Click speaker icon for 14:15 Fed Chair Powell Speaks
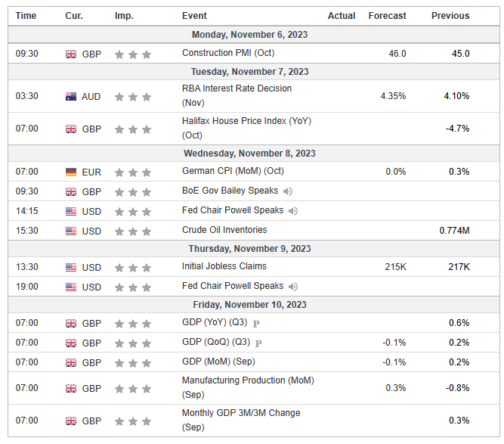The width and height of the screenshot is (504, 444). click(x=292, y=211)
